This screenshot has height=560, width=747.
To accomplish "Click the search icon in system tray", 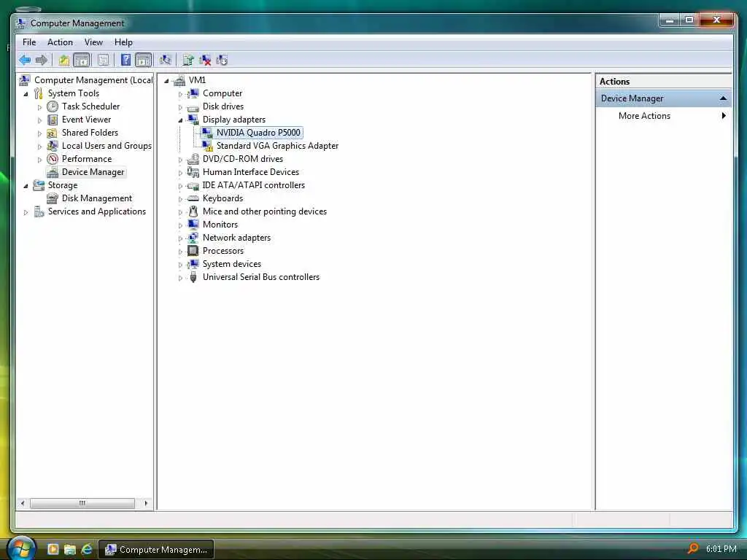I will pos(693,548).
